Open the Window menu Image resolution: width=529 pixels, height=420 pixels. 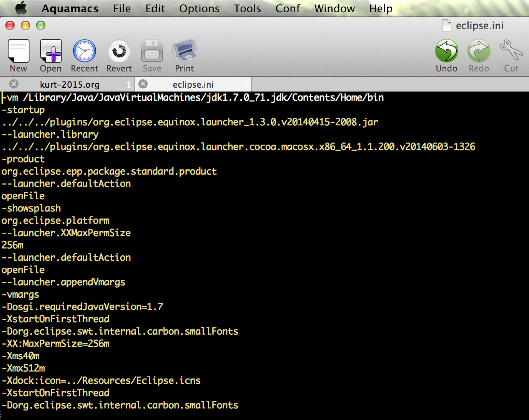coord(334,8)
